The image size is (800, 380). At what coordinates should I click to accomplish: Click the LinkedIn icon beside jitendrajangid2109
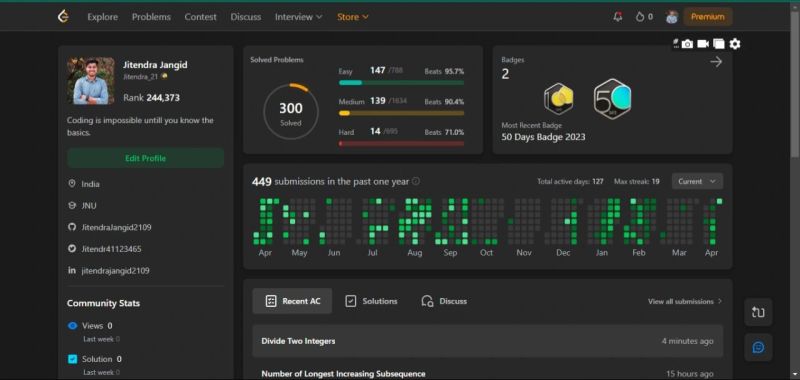(x=72, y=270)
